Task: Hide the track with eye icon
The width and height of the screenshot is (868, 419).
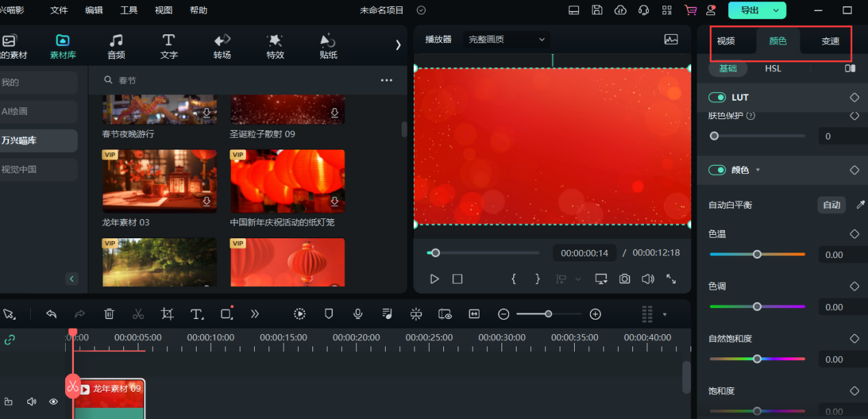Action: point(53,402)
